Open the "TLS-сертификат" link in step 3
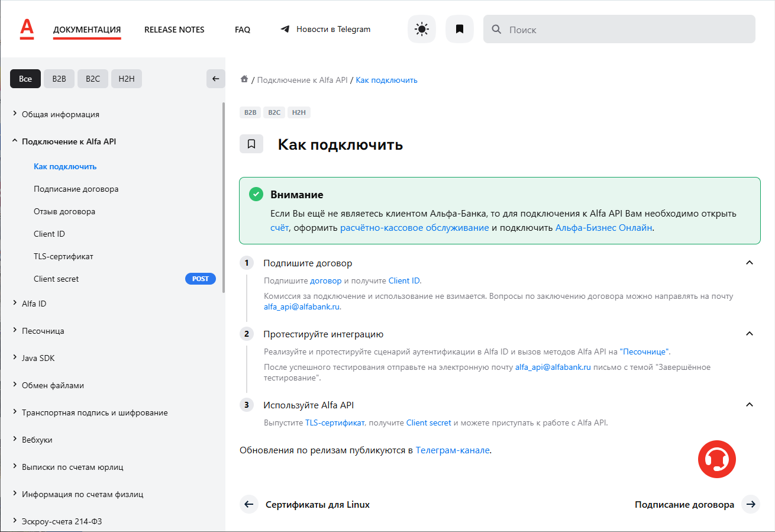The width and height of the screenshot is (775, 532). (x=335, y=423)
